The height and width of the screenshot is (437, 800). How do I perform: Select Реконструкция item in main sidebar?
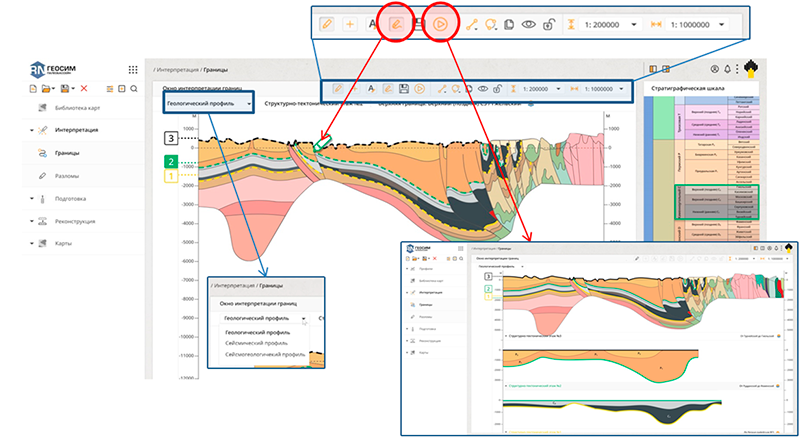tap(75, 221)
